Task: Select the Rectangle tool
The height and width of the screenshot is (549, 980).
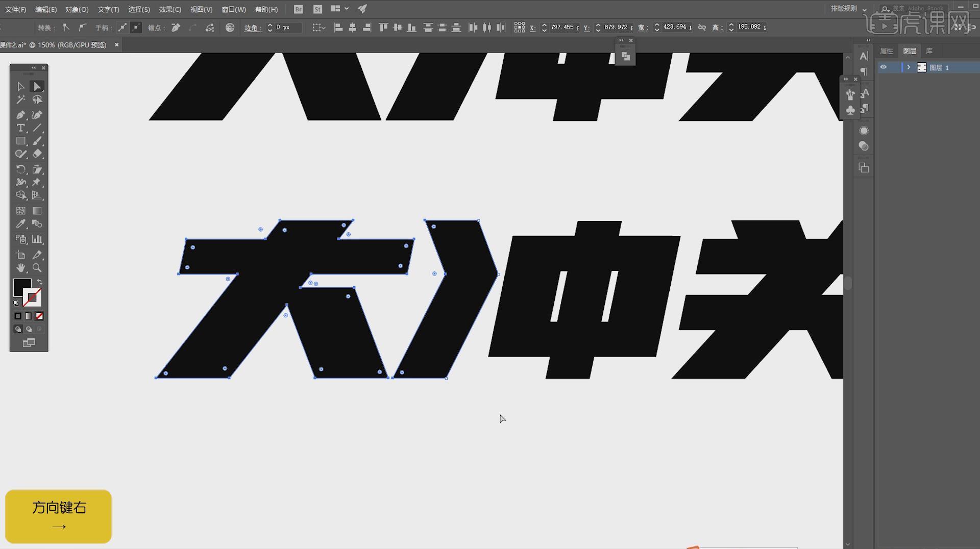Action: click(21, 141)
